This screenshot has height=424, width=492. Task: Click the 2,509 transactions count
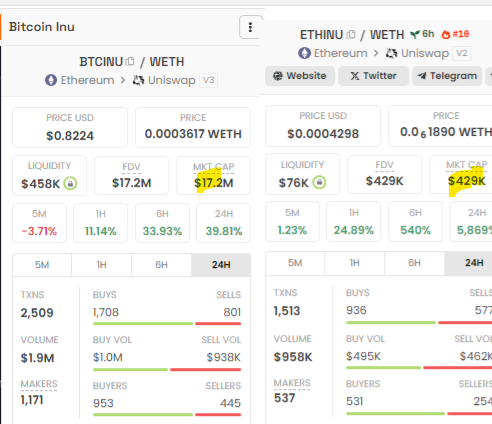pos(37,313)
